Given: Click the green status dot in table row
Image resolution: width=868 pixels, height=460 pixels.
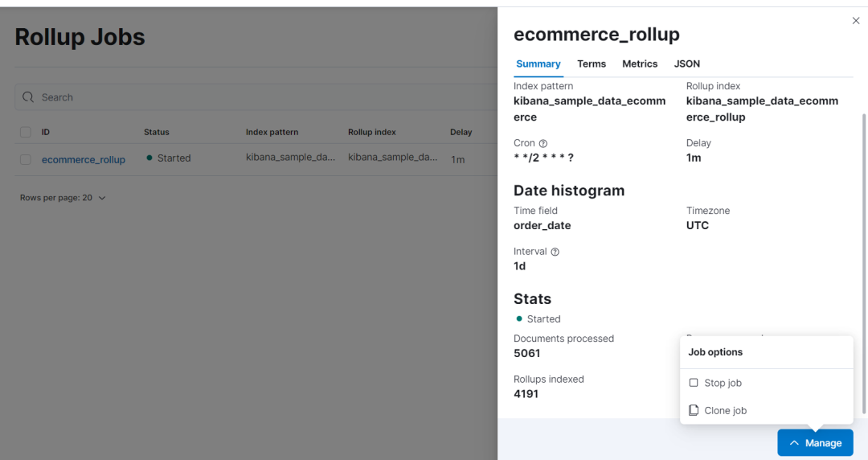Looking at the screenshot, I should pyautogui.click(x=149, y=158).
